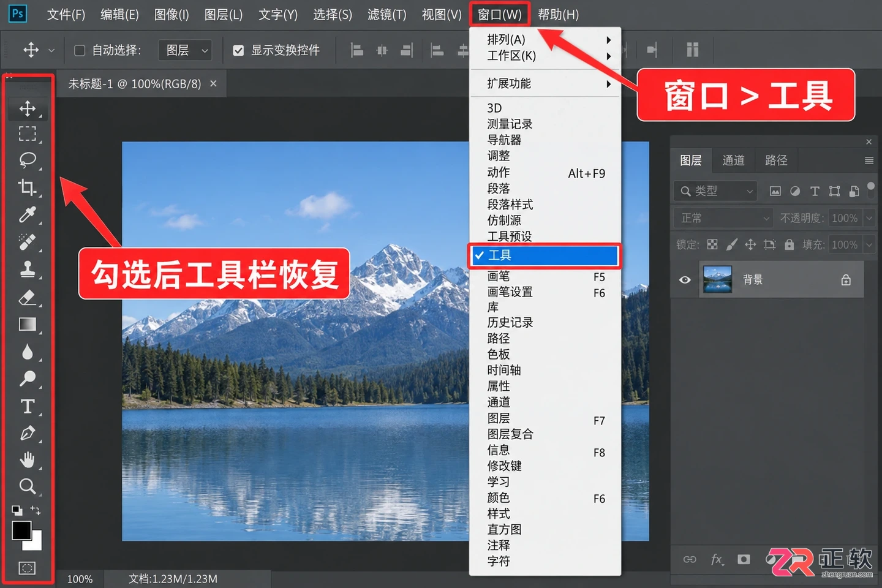Toggle lock image pixels brush icon
The image size is (882, 588).
click(x=731, y=244)
